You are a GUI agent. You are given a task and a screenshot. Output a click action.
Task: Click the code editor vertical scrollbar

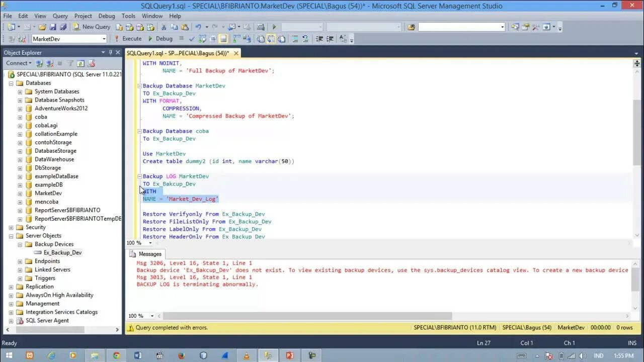point(636,133)
